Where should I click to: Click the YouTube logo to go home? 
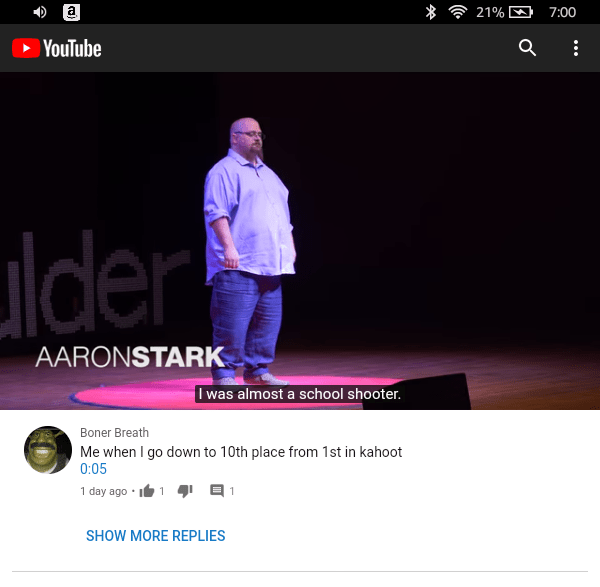(x=57, y=48)
